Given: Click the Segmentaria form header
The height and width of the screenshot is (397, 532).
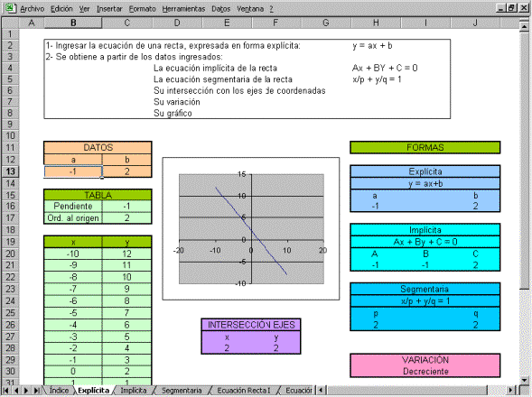Looking at the screenshot, I should (425, 289).
